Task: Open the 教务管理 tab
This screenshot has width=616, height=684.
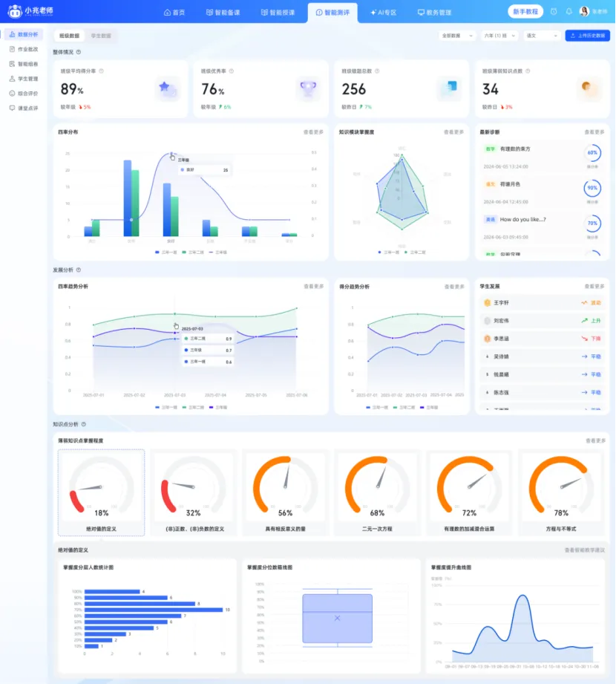Action: (434, 13)
